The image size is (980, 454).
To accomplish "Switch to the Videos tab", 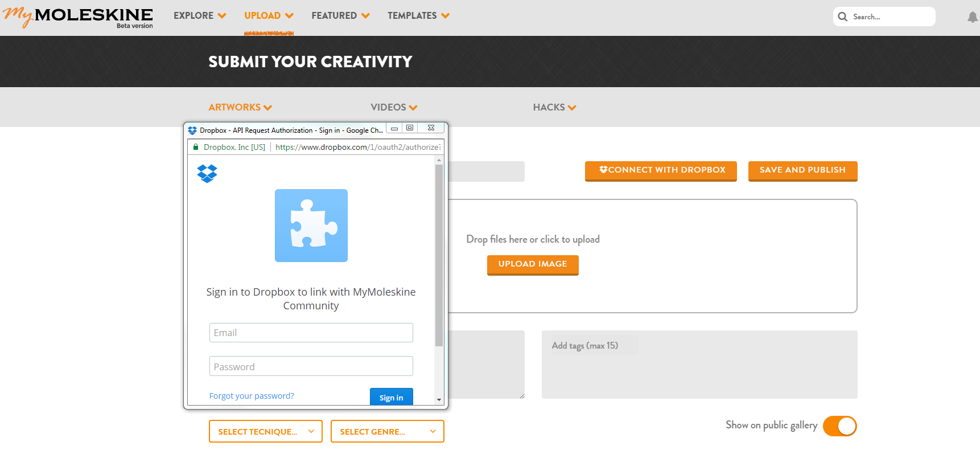I will [x=394, y=107].
